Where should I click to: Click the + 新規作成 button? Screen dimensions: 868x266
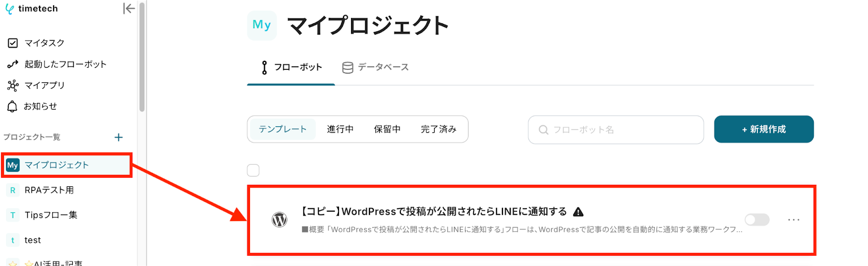coord(764,129)
